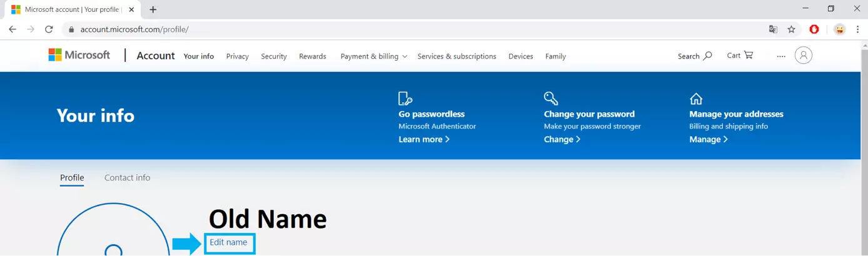This screenshot has width=868, height=256.
Task: Open the Devices menu item
Action: [x=521, y=56]
